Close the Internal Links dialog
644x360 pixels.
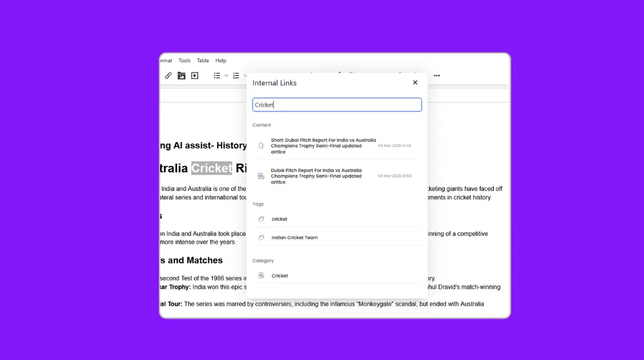415,82
